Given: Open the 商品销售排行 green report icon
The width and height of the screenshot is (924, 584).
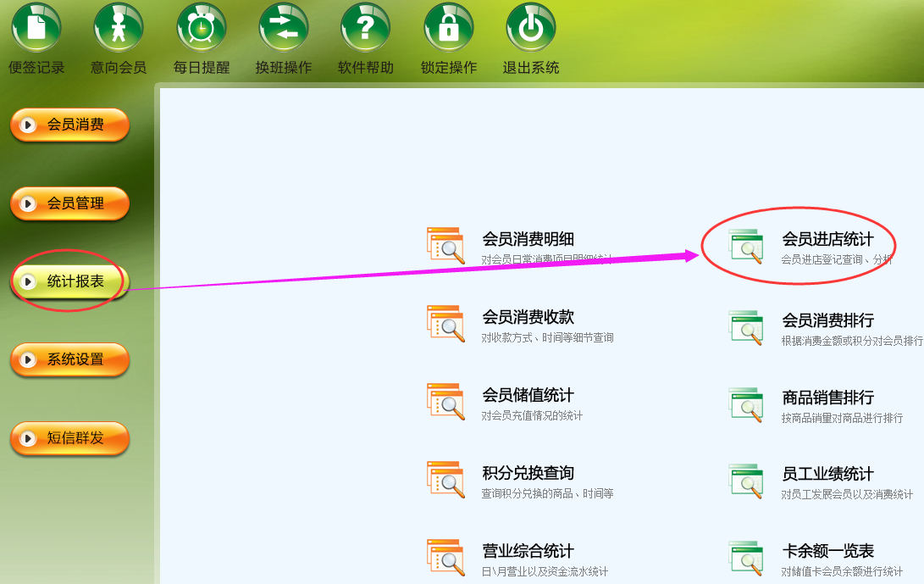Looking at the screenshot, I should (x=746, y=404).
